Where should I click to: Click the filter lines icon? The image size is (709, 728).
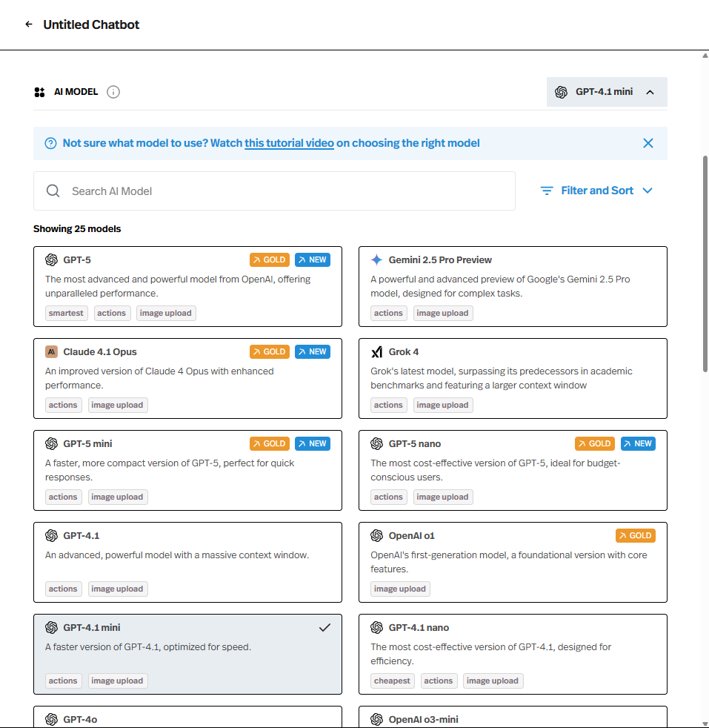click(x=547, y=191)
